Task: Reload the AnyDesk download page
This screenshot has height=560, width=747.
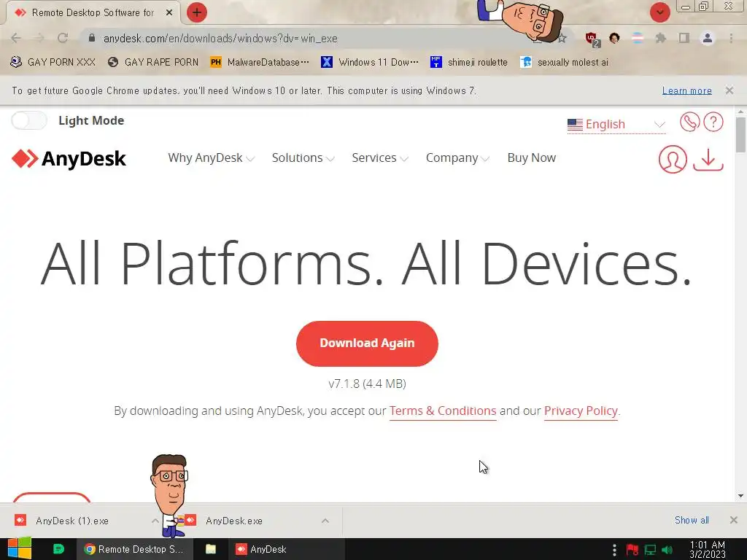Action: 63,38
